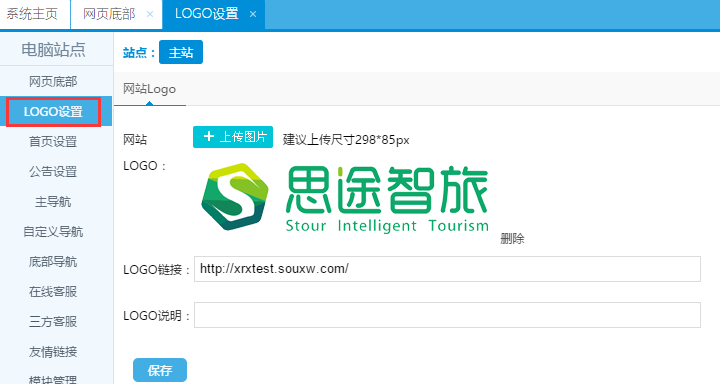Click the 上传图片 upload button
The height and width of the screenshot is (384, 720).
[x=233, y=137]
